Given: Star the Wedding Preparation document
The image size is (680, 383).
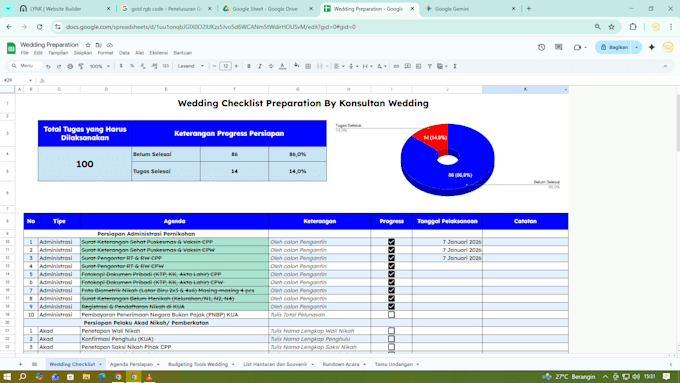Looking at the screenshot, I should pos(88,45).
